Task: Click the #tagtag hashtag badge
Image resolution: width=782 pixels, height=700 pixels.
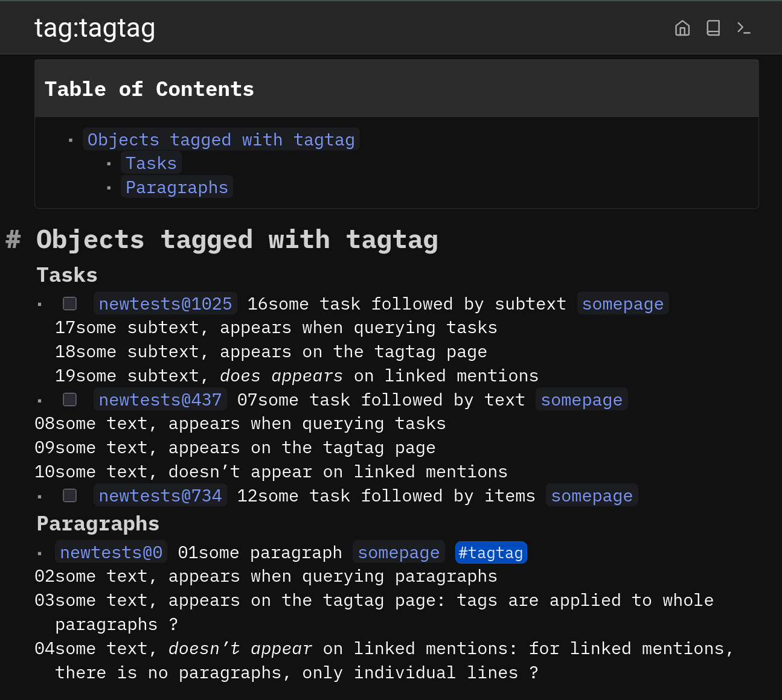Action: (490, 552)
